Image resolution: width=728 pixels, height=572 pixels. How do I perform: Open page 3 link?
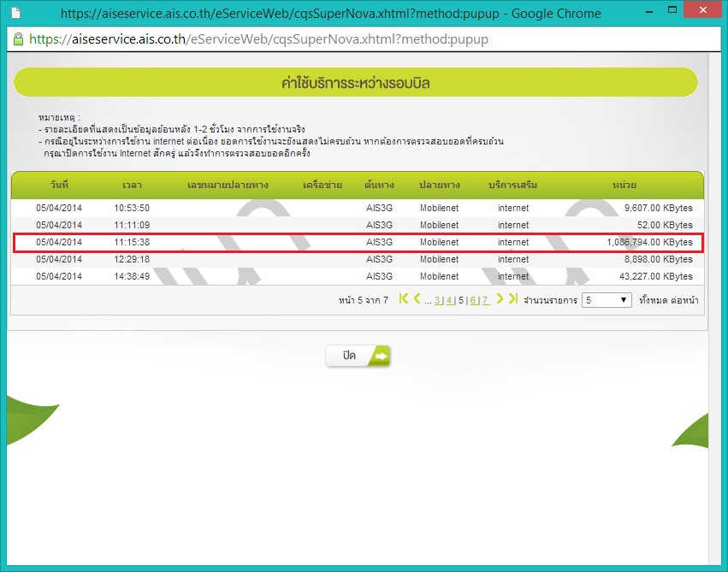[x=438, y=301]
